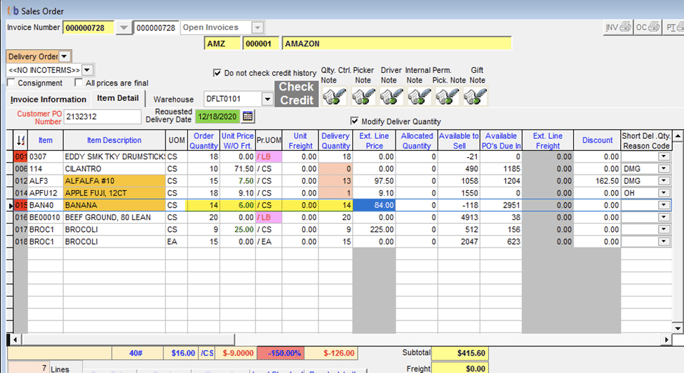Select the BANANA description cell

pyautogui.click(x=114, y=205)
